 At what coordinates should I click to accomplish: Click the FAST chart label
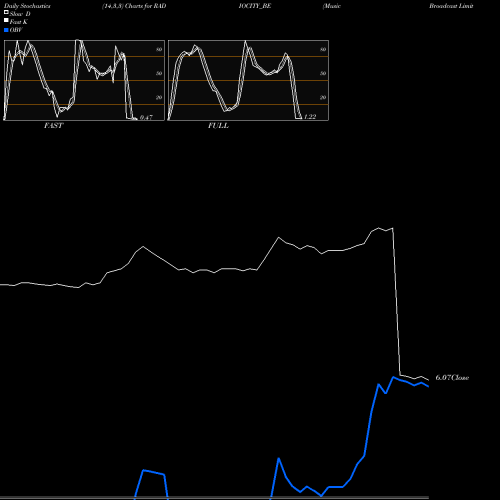53,125
